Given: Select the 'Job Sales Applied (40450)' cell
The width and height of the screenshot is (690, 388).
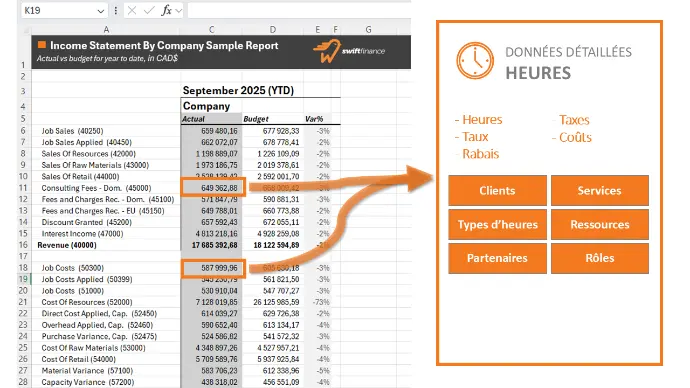Looking at the screenshot, I should [87, 142].
